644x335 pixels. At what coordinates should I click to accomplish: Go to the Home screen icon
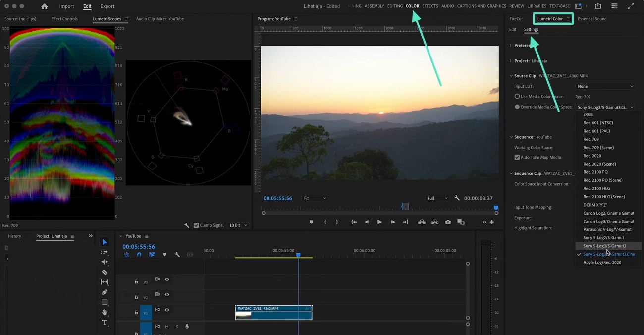click(x=45, y=6)
